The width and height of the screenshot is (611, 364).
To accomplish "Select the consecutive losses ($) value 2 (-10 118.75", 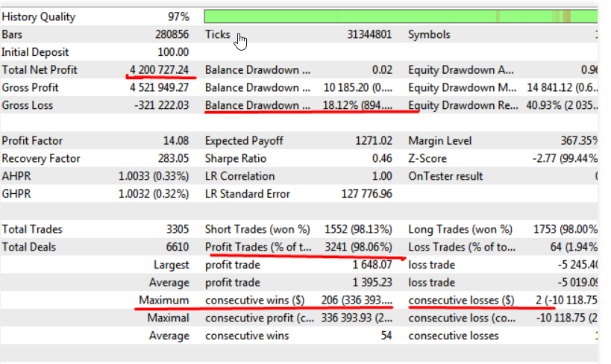I will coord(566,300).
